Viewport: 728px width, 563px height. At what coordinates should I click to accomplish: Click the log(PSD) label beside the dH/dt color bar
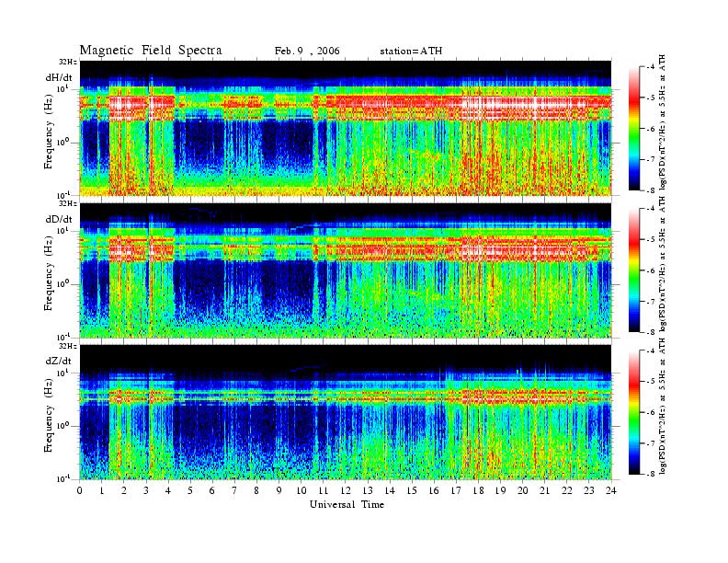[663, 122]
